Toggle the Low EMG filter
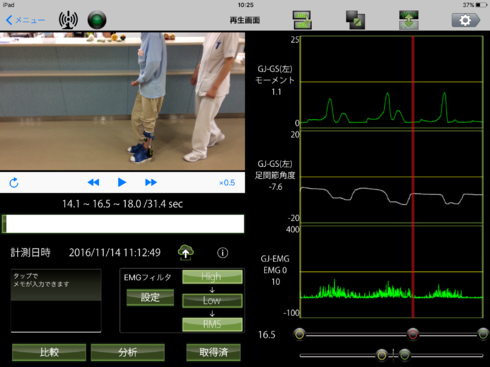 (x=212, y=300)
